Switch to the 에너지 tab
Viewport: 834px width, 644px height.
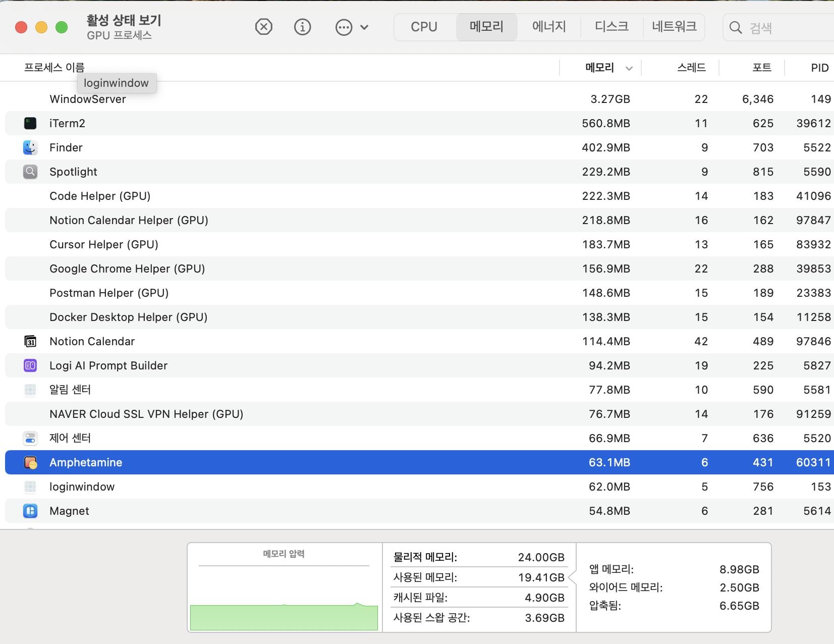click(549, 27)
